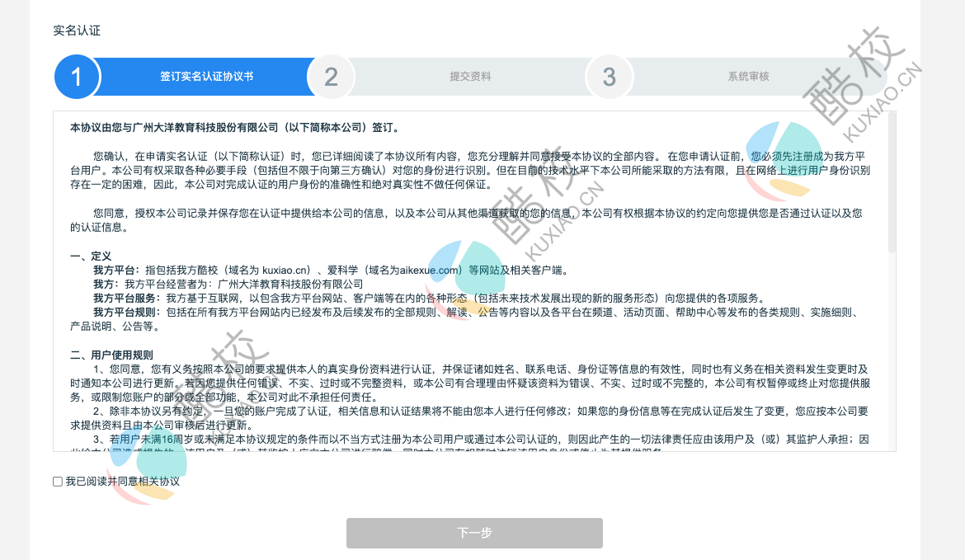Check the 我已阅读并同意相关协议 checkbox
The image size is (965, 560).
58,482
